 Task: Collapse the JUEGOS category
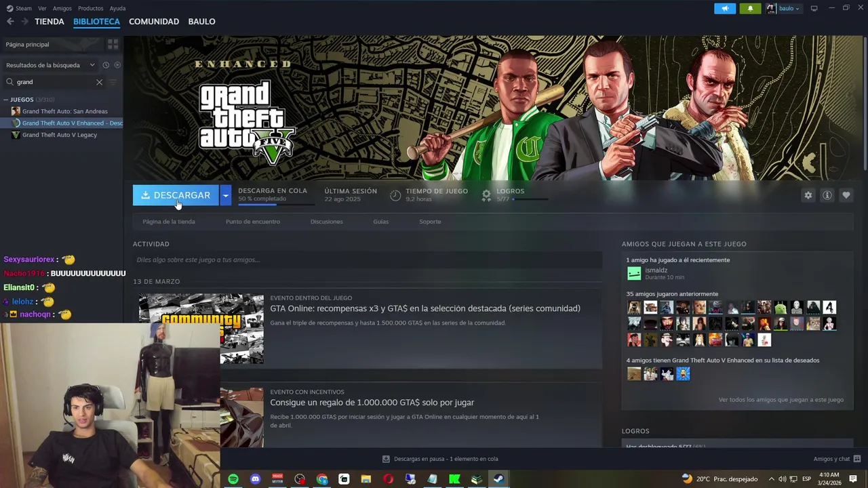pyautogui.click(x=7, y=100)
